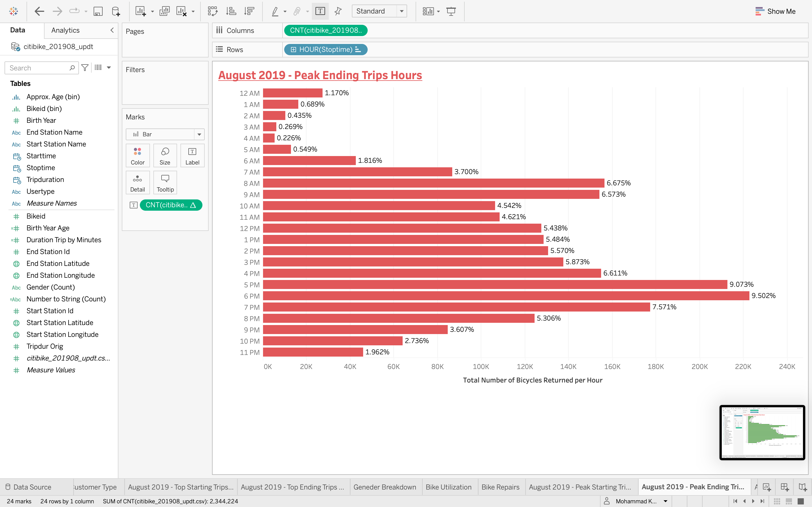Open the Bike Utilization sheet tab

point(448,487)
